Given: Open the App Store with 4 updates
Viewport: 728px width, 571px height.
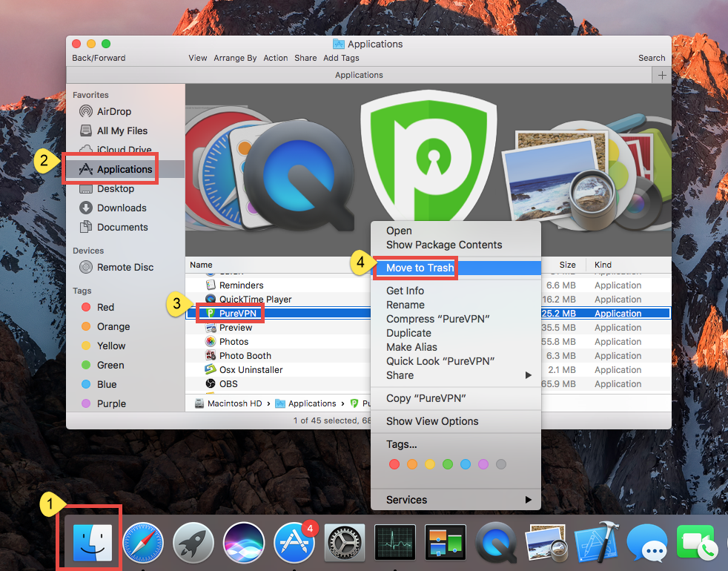Looking at the screenshot, I should point(294,542).
